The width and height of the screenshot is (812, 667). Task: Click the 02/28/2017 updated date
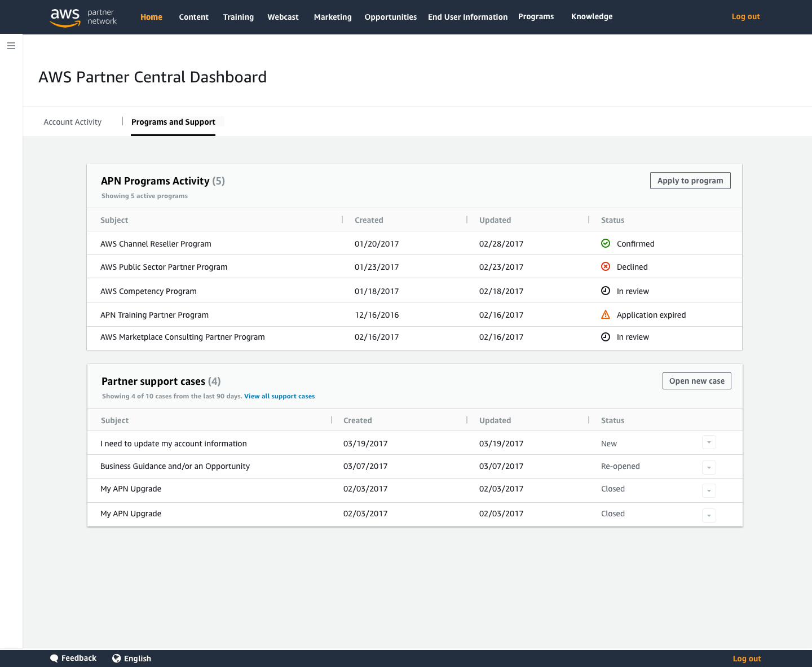coord(501,244)
